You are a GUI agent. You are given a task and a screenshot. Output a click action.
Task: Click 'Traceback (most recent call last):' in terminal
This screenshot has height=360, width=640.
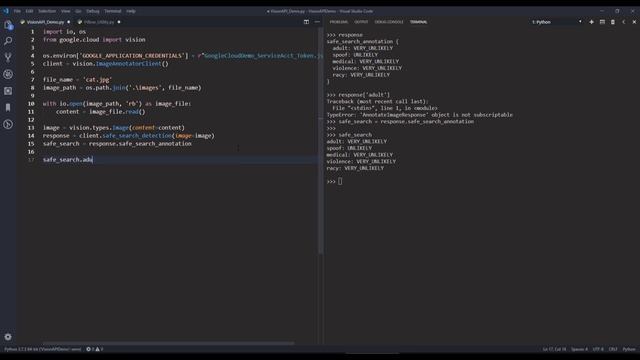[x=377, y=101]
